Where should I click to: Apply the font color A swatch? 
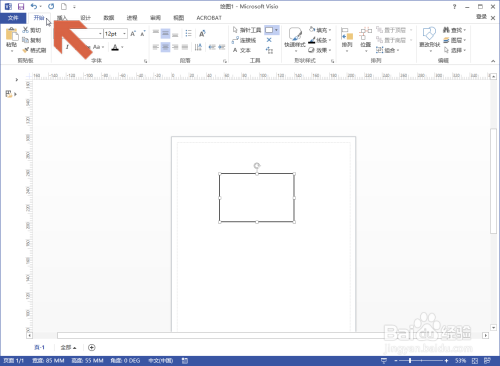[115, 47]
